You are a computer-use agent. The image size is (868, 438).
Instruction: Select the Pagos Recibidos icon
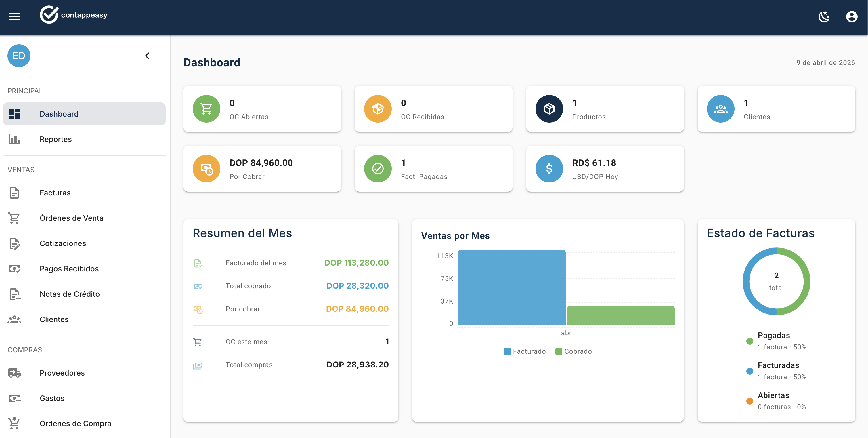click(x=14, y=268)
